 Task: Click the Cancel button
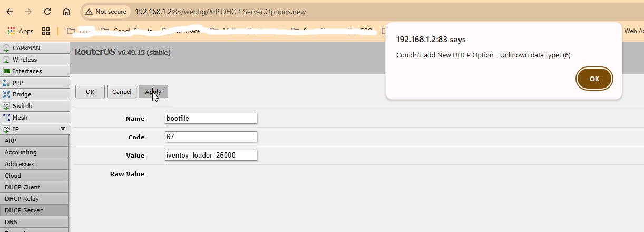pyautogui.click(x=122, y=92)
